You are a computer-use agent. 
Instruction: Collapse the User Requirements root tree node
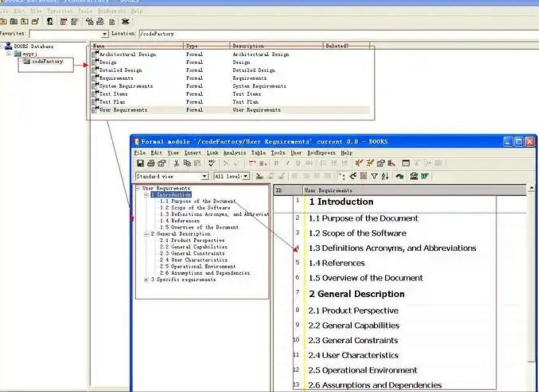138,188
